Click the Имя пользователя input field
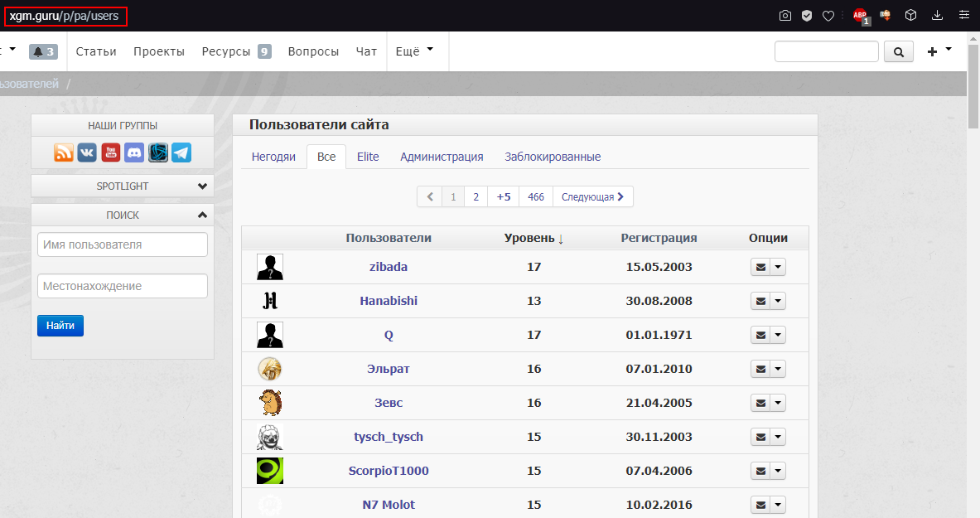Screen dimensions: 980x518 click(123, 244)
